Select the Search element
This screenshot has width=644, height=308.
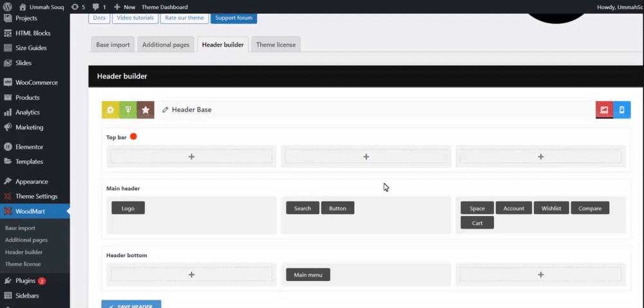pos(303,207)
